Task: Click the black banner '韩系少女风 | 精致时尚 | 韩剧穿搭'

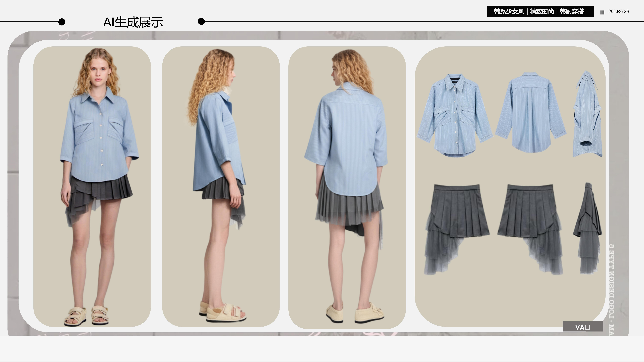Action: (540, 11)
